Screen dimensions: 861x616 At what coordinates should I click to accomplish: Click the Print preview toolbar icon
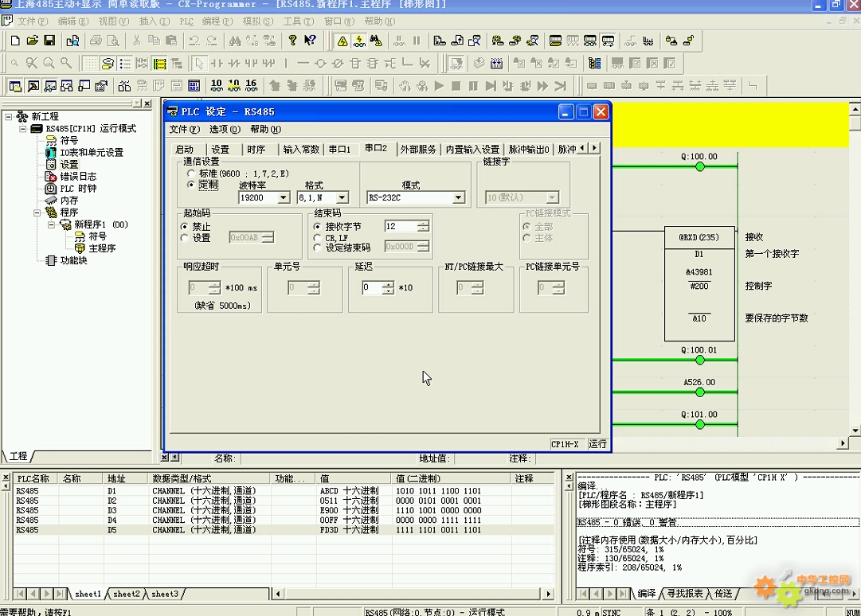pos(113,40)
